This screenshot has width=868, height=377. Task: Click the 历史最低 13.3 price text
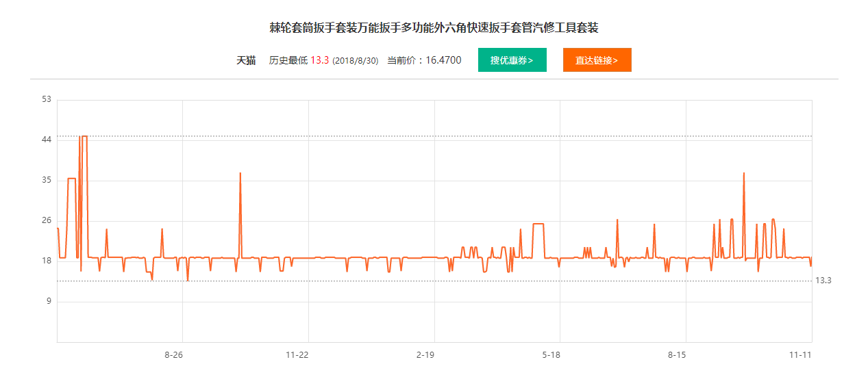(299, 60)
